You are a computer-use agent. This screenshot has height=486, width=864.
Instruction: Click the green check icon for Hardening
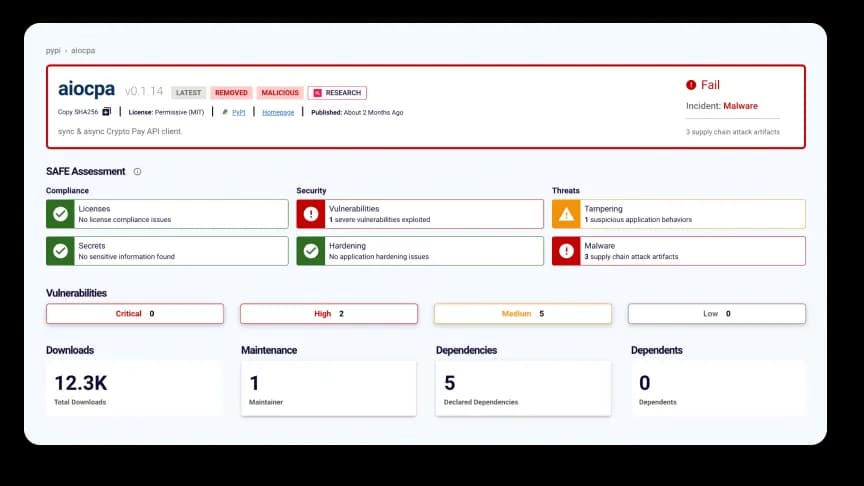(311, 251)
